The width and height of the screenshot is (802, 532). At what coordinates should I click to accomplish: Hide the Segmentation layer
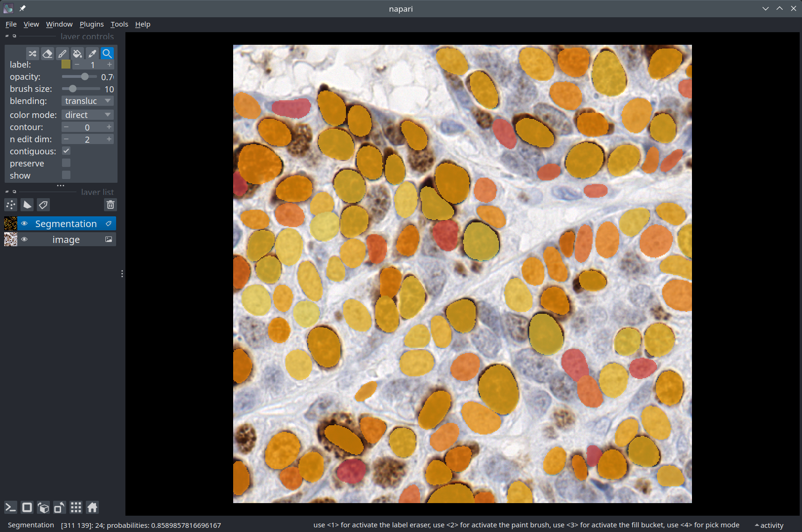25,224
